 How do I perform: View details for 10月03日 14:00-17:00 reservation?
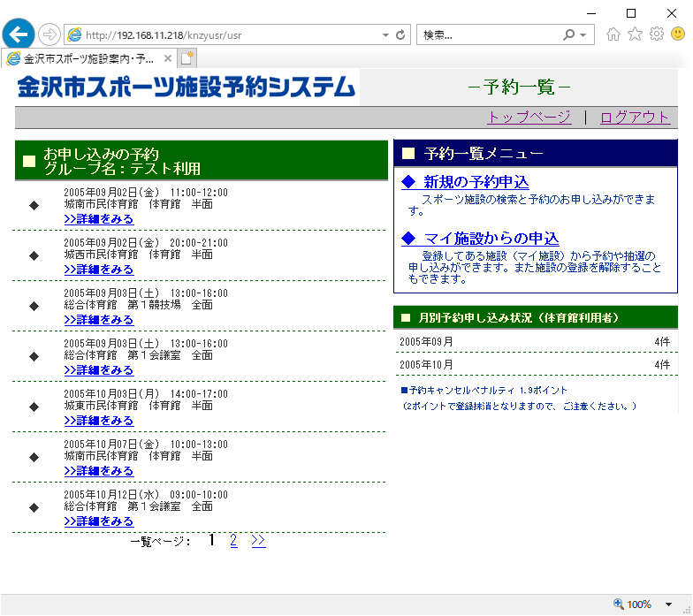click(x=99, y=421)
